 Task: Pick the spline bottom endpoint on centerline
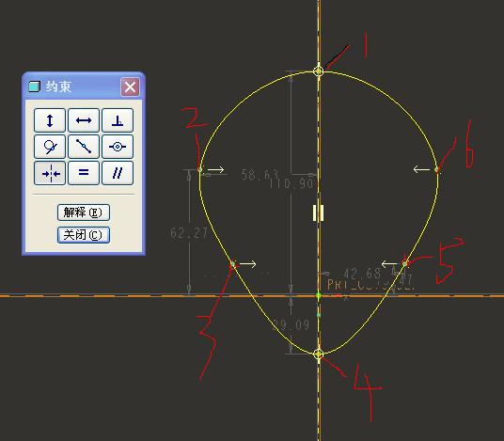pyautogui.click(x=318, y=354)
